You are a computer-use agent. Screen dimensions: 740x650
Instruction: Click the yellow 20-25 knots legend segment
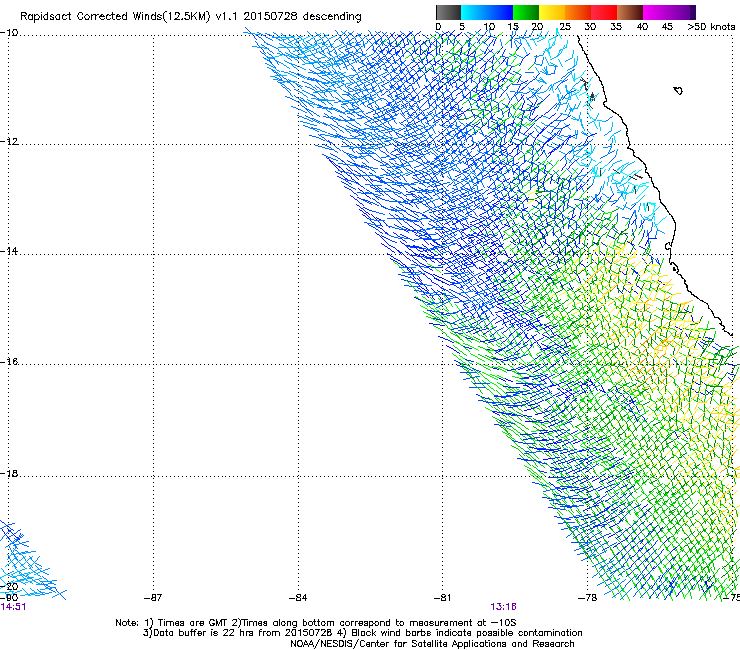coord(552,12)
